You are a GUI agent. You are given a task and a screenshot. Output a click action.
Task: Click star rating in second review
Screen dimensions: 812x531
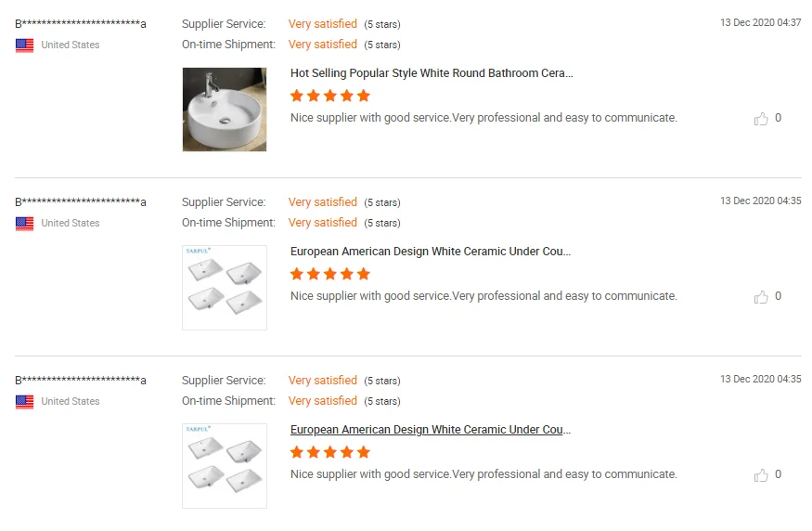(330, 274)
